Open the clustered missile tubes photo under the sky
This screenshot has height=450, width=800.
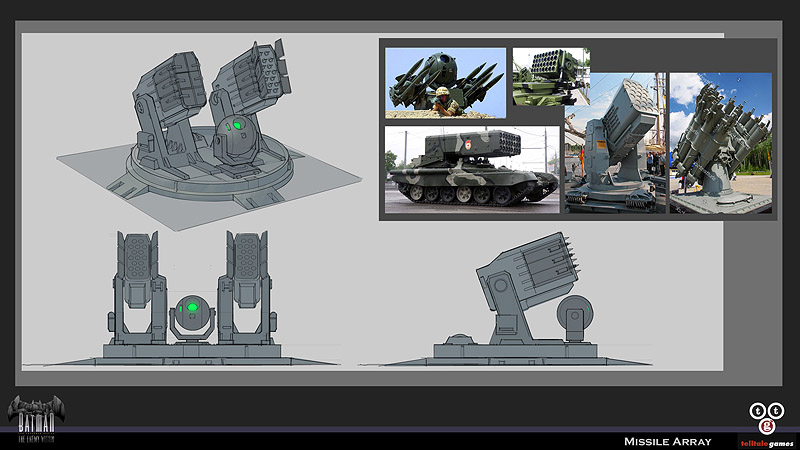coord(720,143)
